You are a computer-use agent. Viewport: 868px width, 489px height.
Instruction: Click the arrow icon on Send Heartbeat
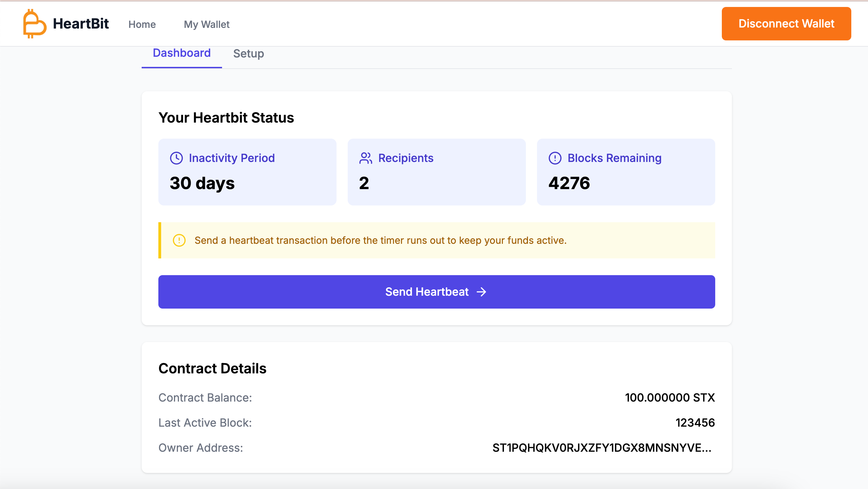tap(481, 292)
